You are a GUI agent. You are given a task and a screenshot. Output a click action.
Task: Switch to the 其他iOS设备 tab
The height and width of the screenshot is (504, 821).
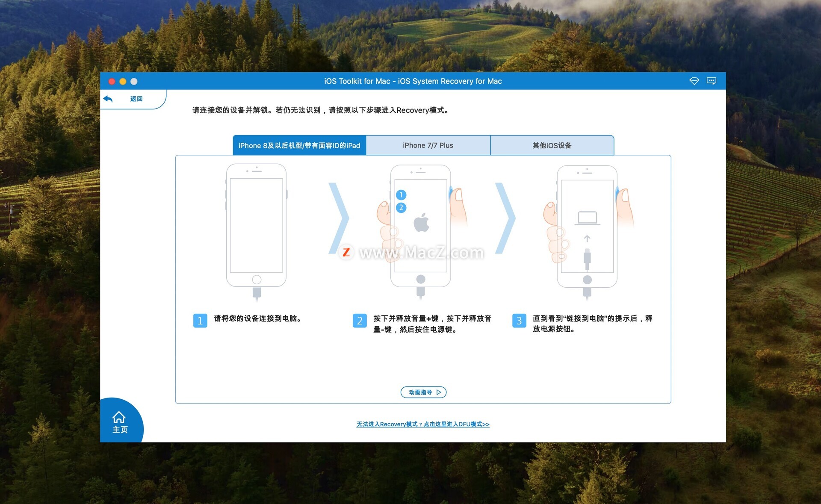tap(552, 145)
